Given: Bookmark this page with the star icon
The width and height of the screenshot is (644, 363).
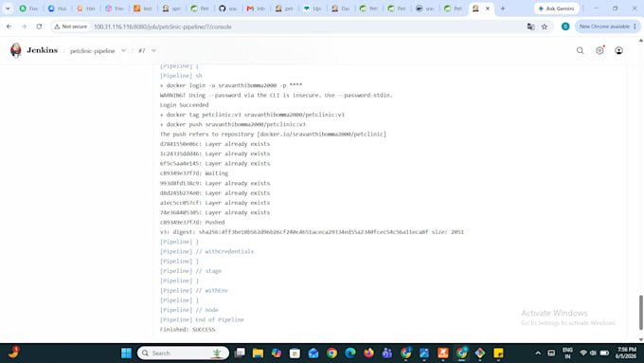Looking at the screenshot, I should (x=545, y=27).
